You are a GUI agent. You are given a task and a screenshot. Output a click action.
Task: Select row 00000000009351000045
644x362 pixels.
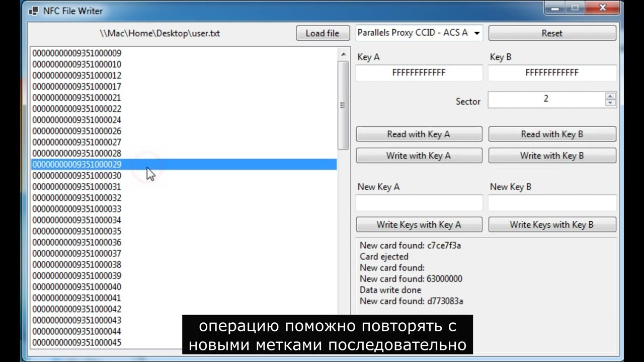point(184,342)
